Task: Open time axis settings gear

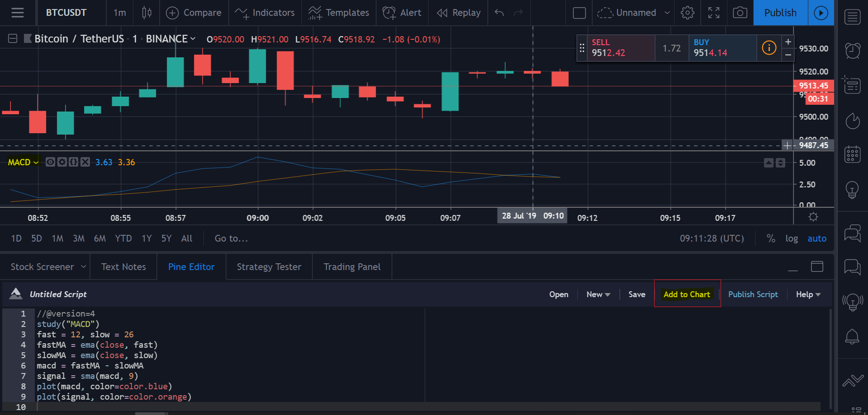Action: [813, 217]
